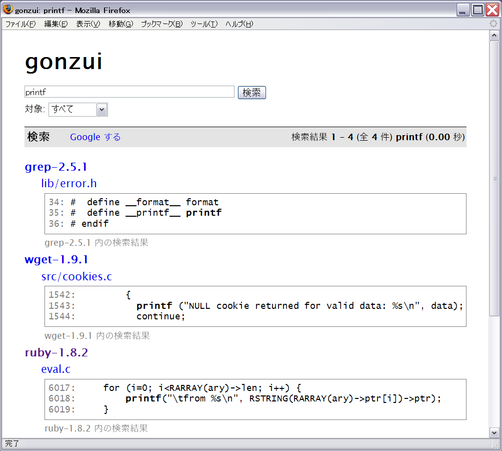Close the Firefox window
Viewport: 502px width, 451px height.
tap(492, 10)
